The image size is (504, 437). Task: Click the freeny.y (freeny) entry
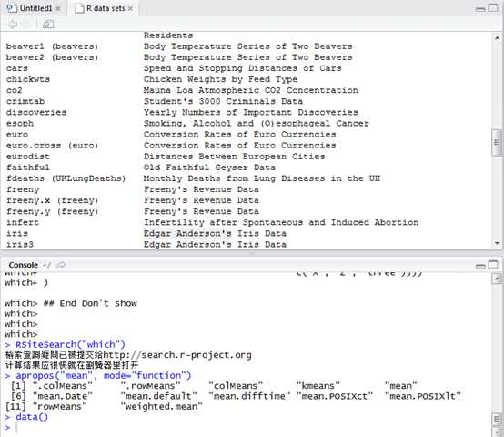coord(52,211)
